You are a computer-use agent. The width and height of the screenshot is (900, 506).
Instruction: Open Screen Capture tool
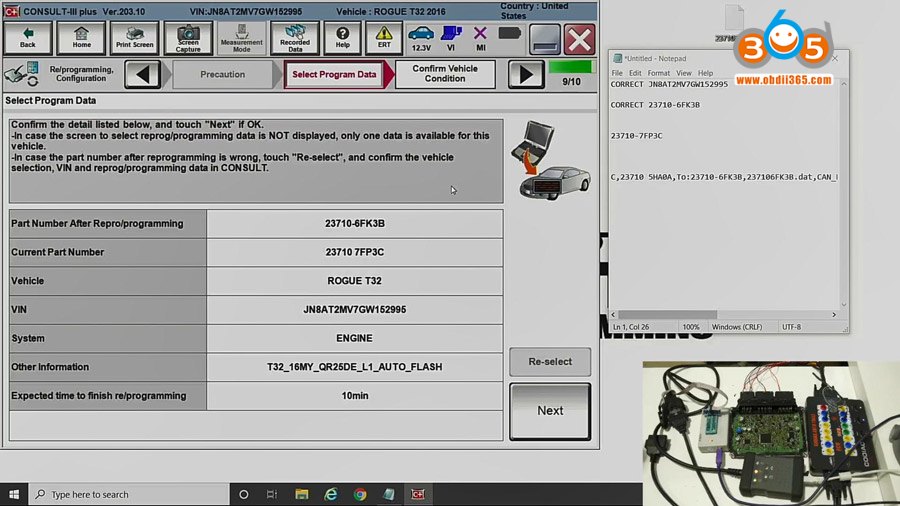pos(188,38)
